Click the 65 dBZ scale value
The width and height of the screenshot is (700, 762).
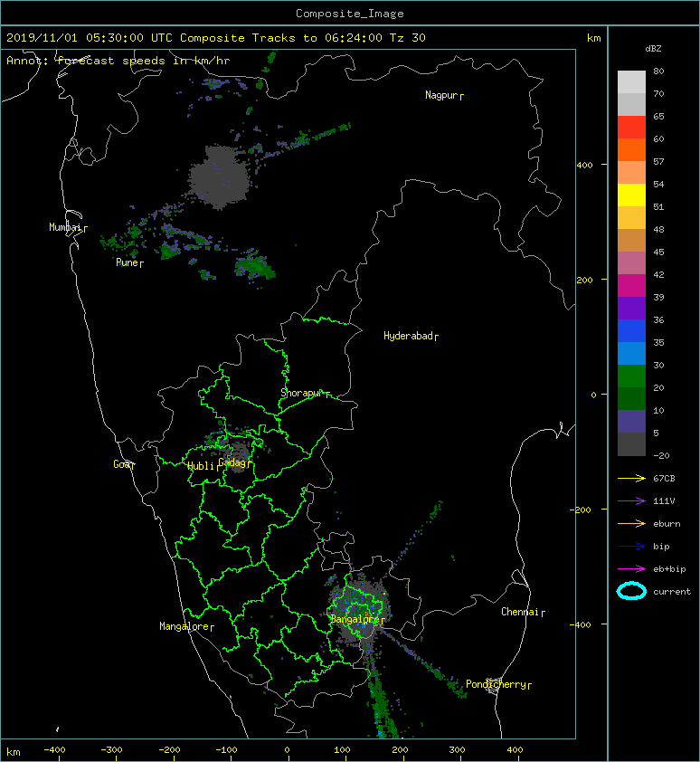(658, 116)
